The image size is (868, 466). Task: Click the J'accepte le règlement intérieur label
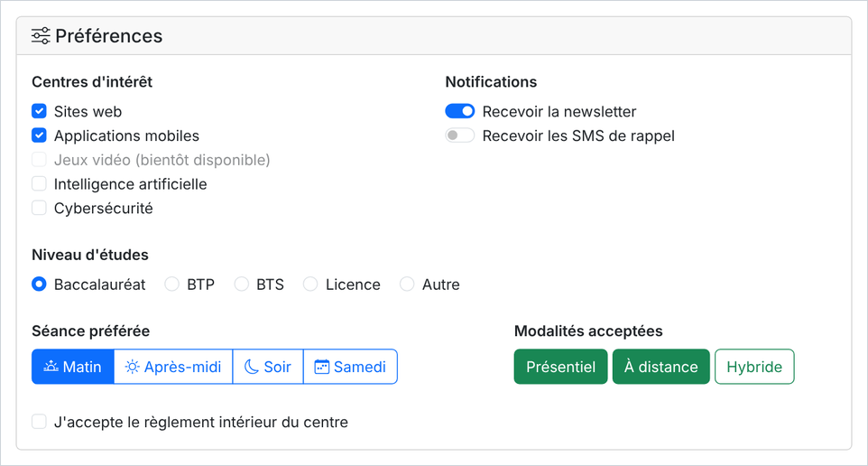(x=201, y=423)
